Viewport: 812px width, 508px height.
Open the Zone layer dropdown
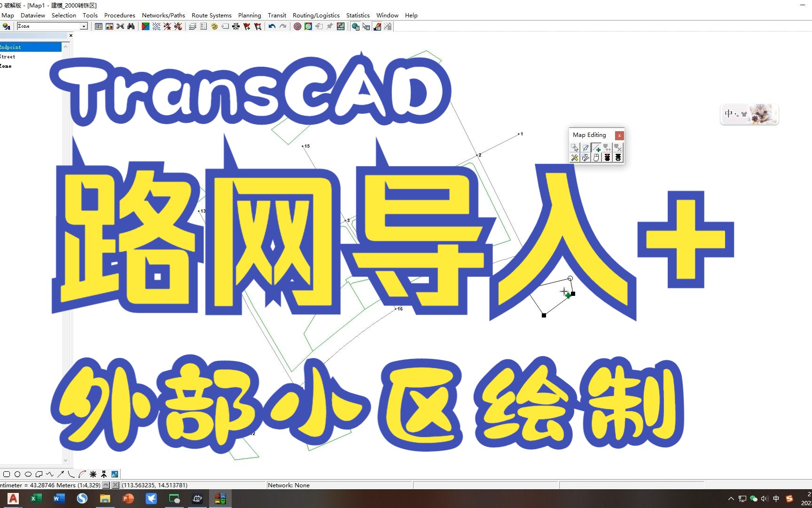[x=84, y=26]
